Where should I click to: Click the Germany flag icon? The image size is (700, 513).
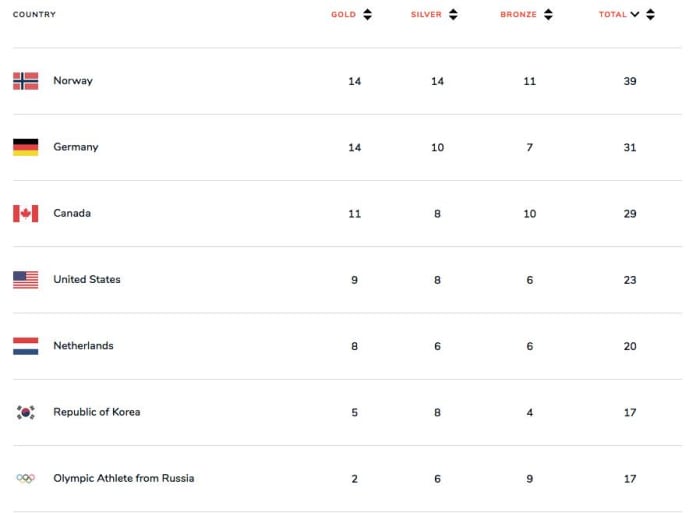click(25, 147)
